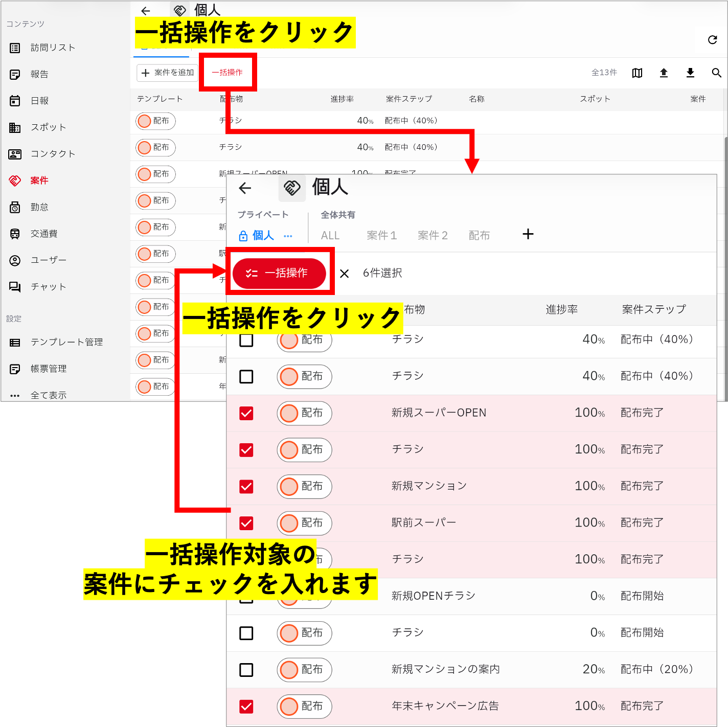Check the 新規マンションの案内 row checkbox
Viewport: 728px width, 727px height.
(x=246, y=670)
